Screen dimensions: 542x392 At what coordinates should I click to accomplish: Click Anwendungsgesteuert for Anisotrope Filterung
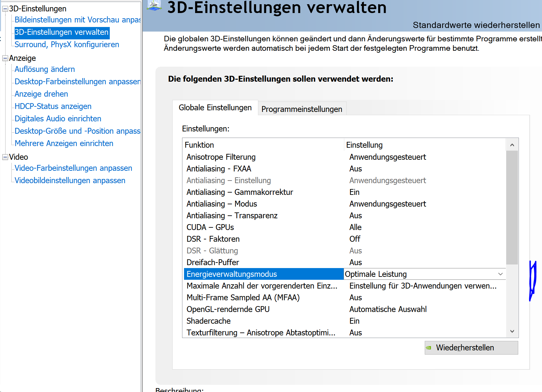(388, 157)
